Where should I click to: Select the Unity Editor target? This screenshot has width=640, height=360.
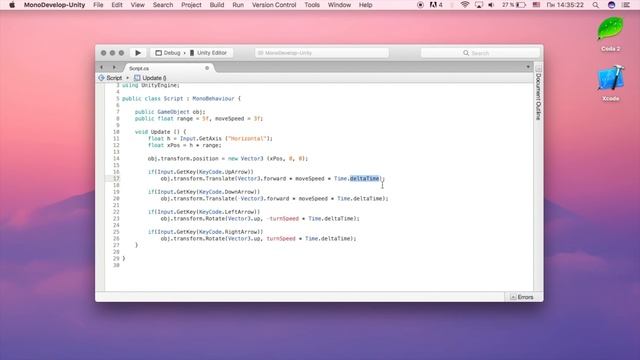pyautogui.click(x=208, y=53)
